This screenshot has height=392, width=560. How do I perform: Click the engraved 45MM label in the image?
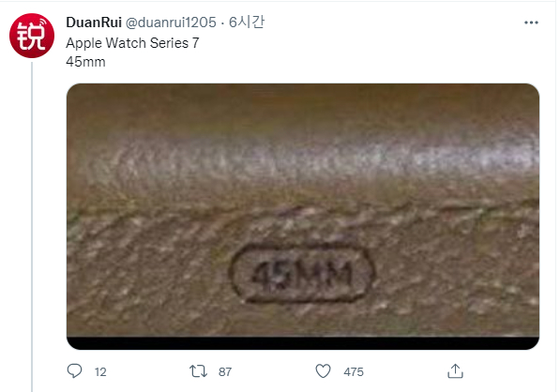coord(302,274)
